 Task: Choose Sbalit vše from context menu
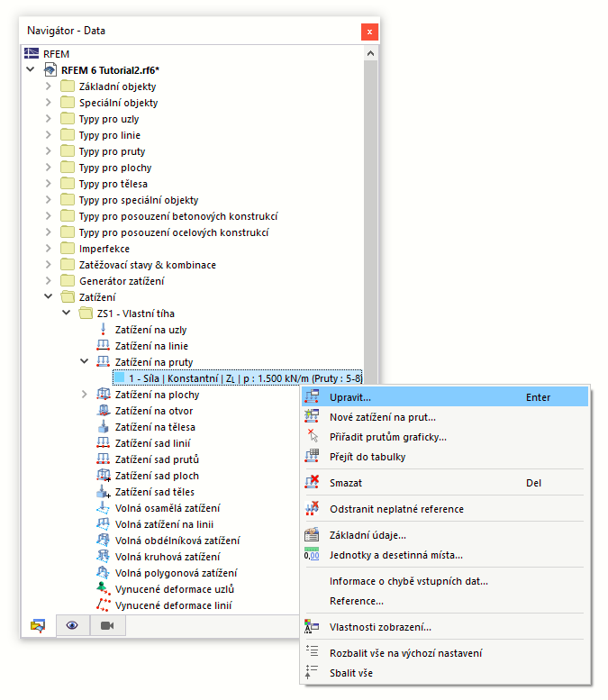(x=446, y=673)
